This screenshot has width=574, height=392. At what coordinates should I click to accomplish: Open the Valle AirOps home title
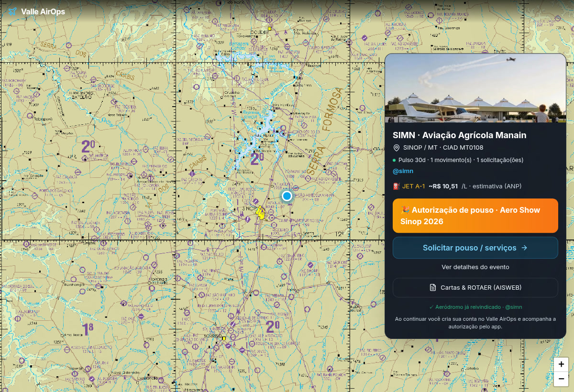[43, 11]
